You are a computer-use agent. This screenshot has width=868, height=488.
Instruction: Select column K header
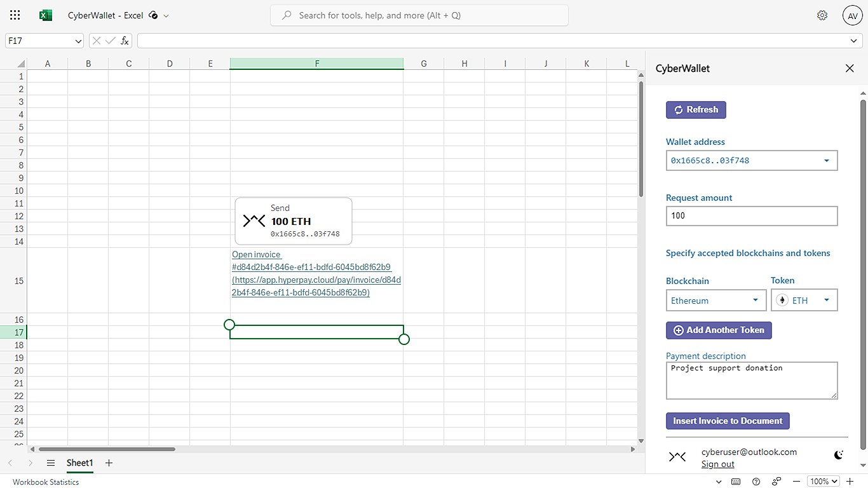point(587,64)
